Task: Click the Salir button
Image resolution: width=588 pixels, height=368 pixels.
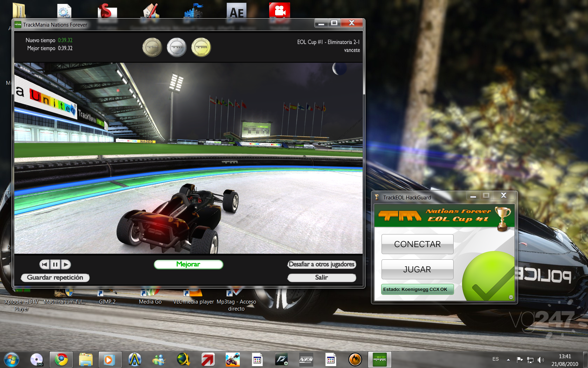Action: [x=322, y=278]
